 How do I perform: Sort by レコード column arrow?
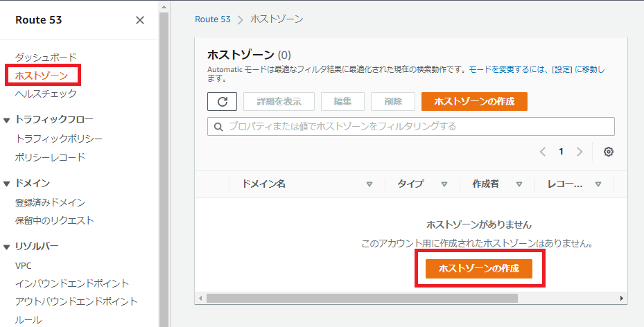coord(598,184)
